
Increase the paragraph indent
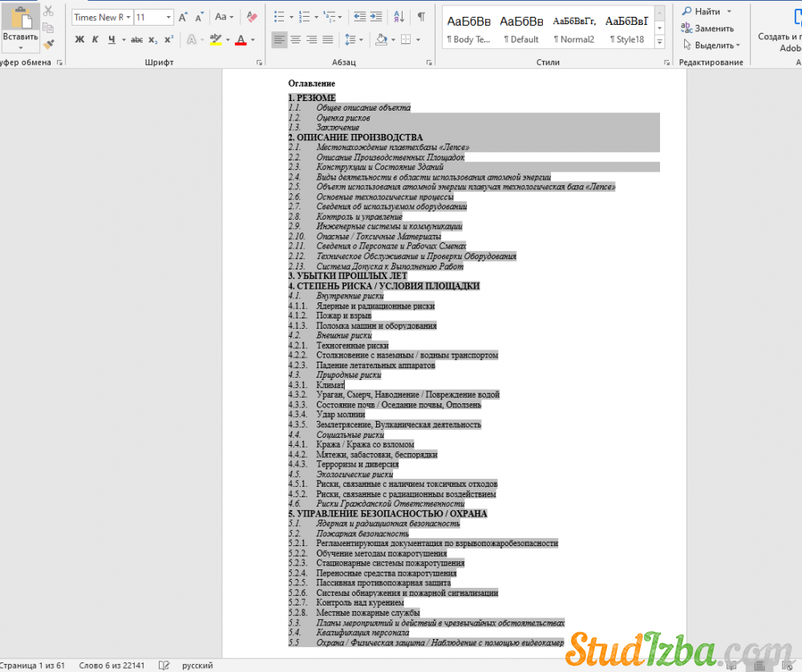(x=376, y=17)
